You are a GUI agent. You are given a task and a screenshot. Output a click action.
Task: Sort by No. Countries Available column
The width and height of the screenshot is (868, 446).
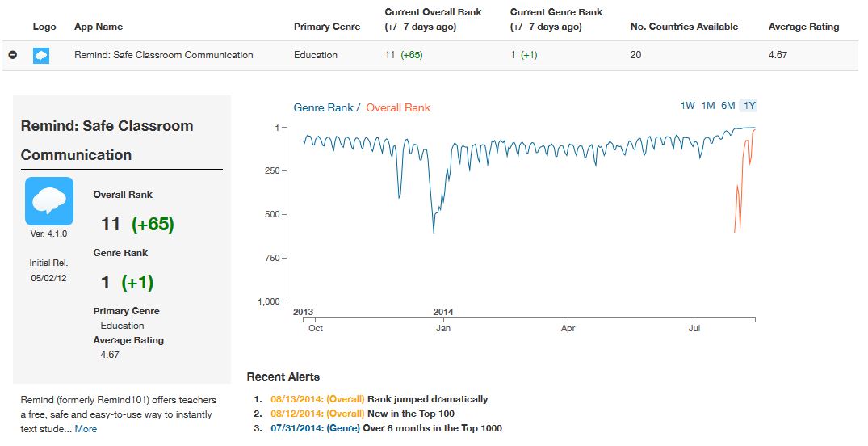pyautogui.click(x=684, y=27)
